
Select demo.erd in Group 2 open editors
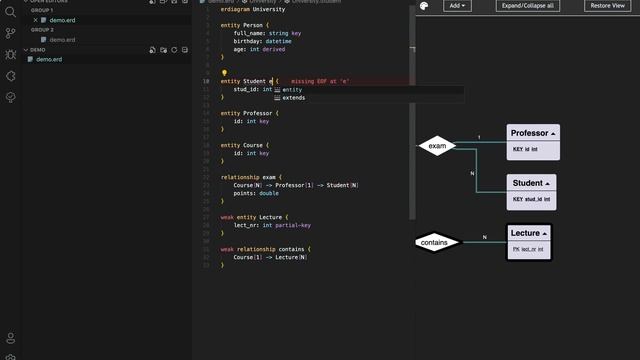pos(62,40)
